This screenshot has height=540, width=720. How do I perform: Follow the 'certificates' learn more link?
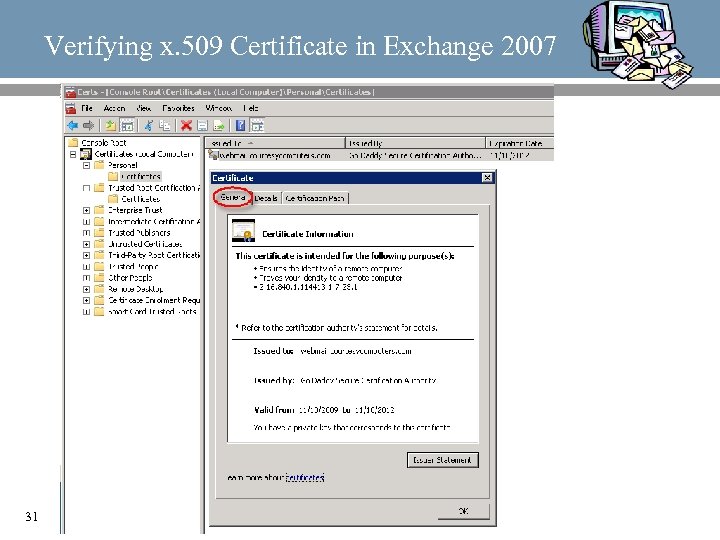[x=305, y=478]
